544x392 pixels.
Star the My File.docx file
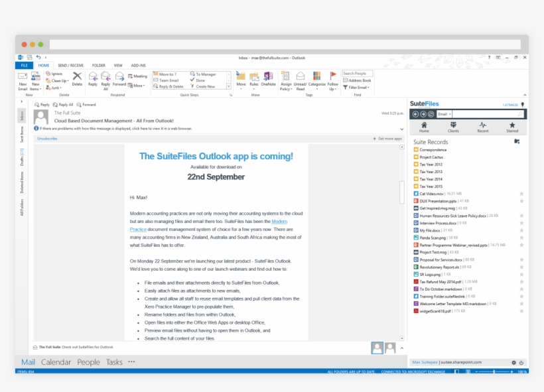pos(521,230)
